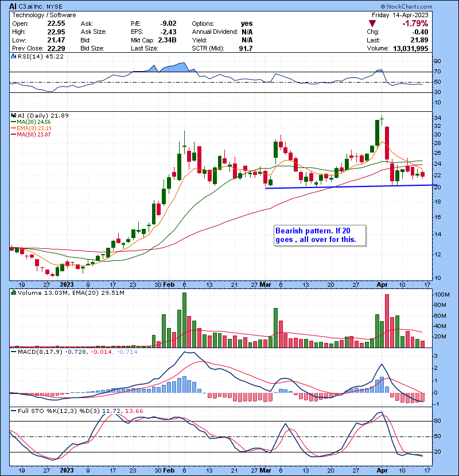459x476 pixels.
Task: Click the MACD(8,17,9) indicator label
Action: pyautogui.click(x=40, y=352)
